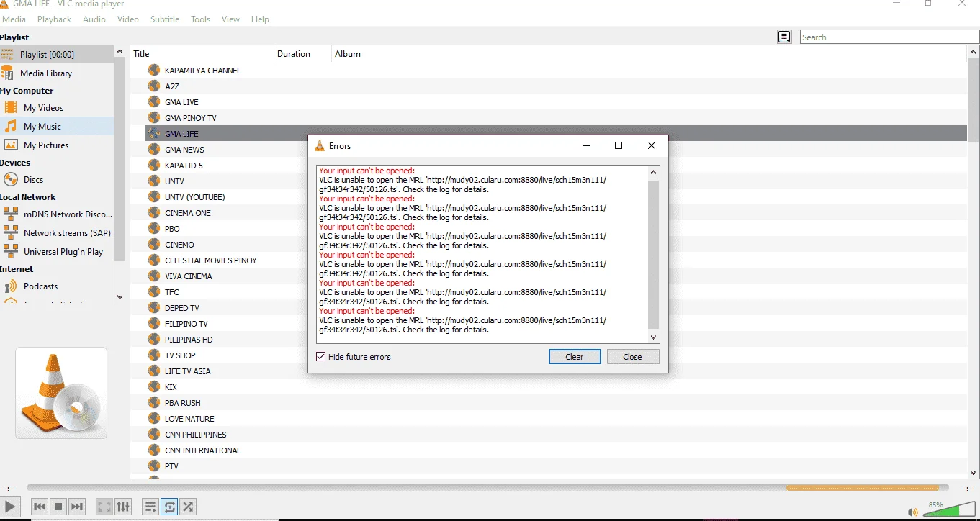Screen dimensions: 980x521
Task: Stop playback with the Stop button
Action: 59,507
